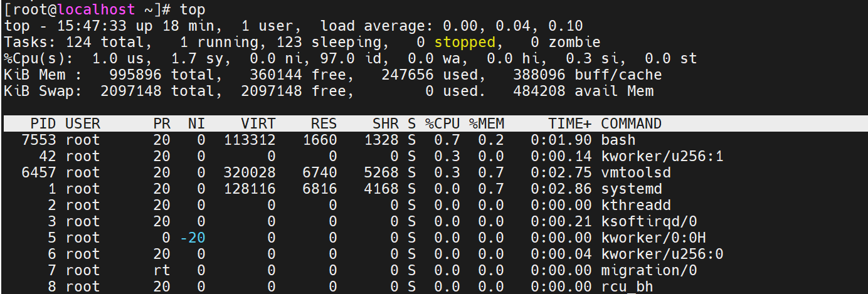Image resolution: width=868 pixels, height=294 pixels.
Task: Click the 'kworker/u256:1' command
Action: pyautogui.click(x=662, y=156)
